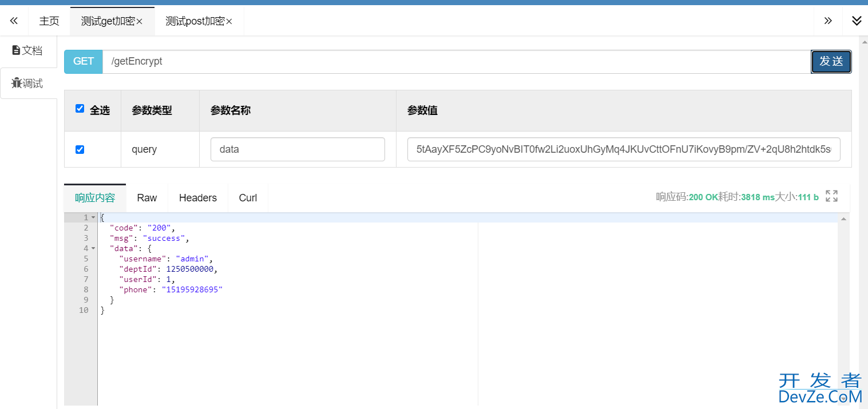The width and height of the screenshot is (868, 409).
Task: Click the /getEncrypt URL field
Action: point(456,61)
